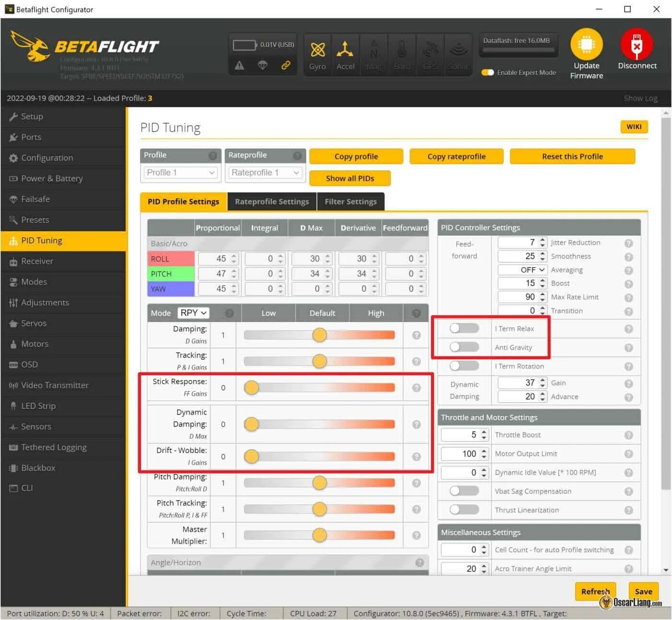
Task: Open the Profile 1 dropdown
Action: pos(180,172)
